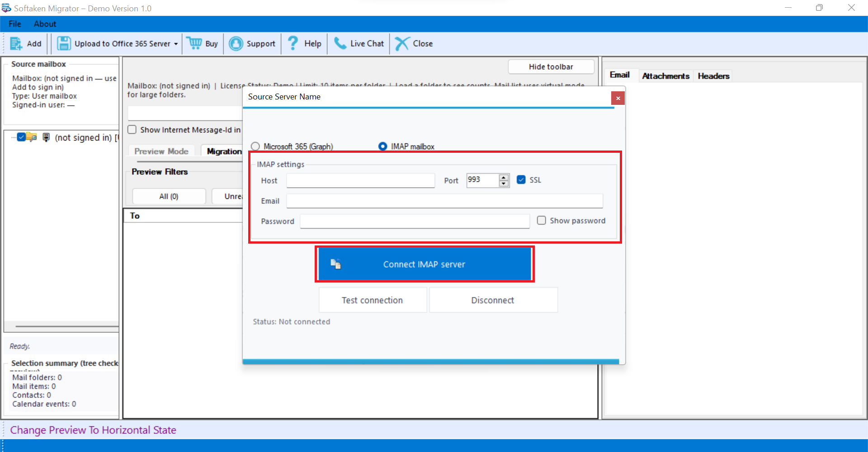Click the Port number field
The width and height of the screenshot is (868, 452).
pyautogui.click(x=483, y=180)
